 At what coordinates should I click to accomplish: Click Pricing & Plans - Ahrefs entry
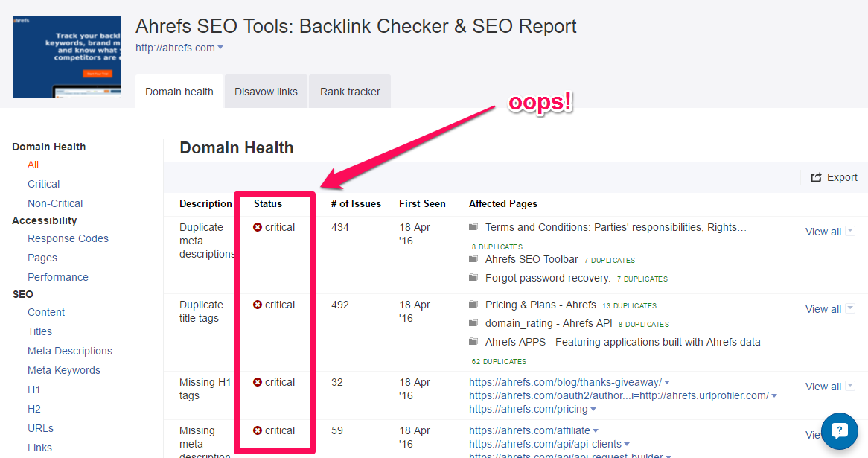tap(541, 305)
